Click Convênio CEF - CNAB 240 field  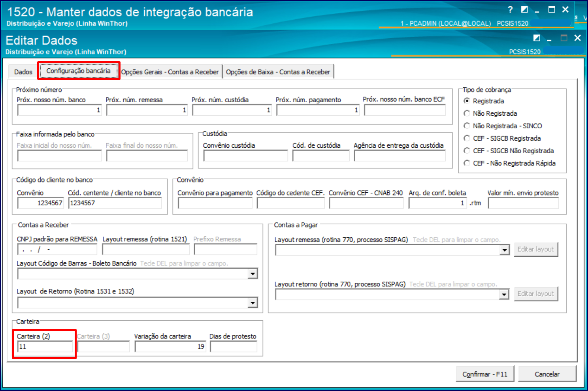pyautogui.click(x=366, y=203)
